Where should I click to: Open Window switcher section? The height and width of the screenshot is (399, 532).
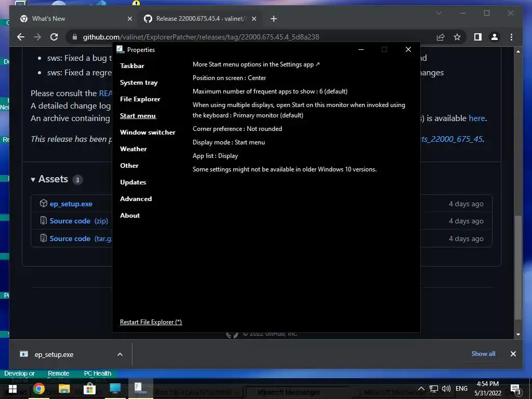148,132
